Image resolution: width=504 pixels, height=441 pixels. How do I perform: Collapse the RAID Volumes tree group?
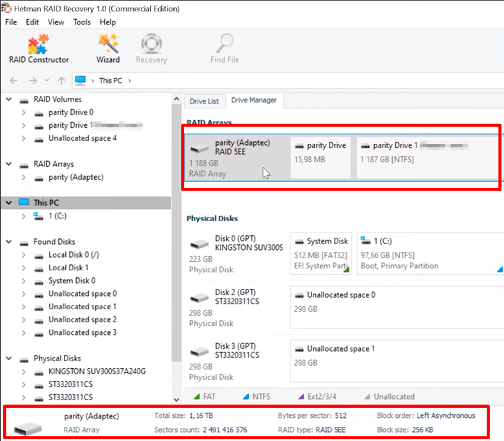point(9,99)
